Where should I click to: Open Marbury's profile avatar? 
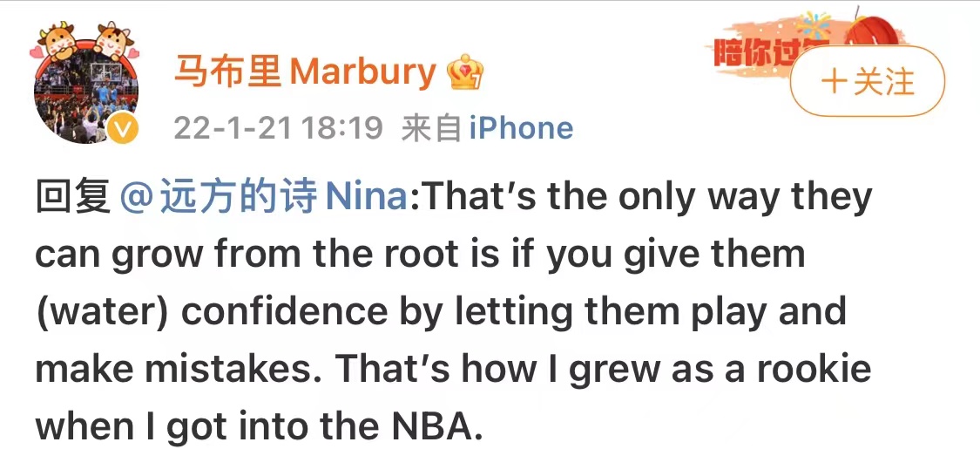coord(86,92)
